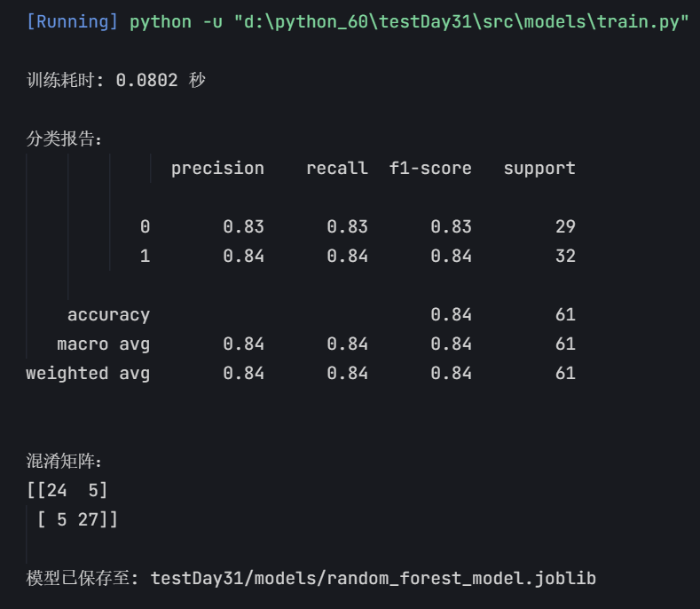
Task: Click precision 0.83 for class 0
Action: pyautogui.click(x=244, y=226)
